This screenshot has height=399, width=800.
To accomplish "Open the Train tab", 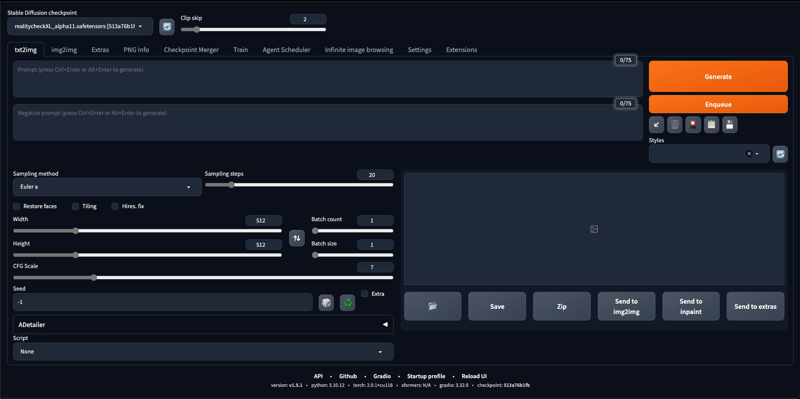I will [241, 50].
